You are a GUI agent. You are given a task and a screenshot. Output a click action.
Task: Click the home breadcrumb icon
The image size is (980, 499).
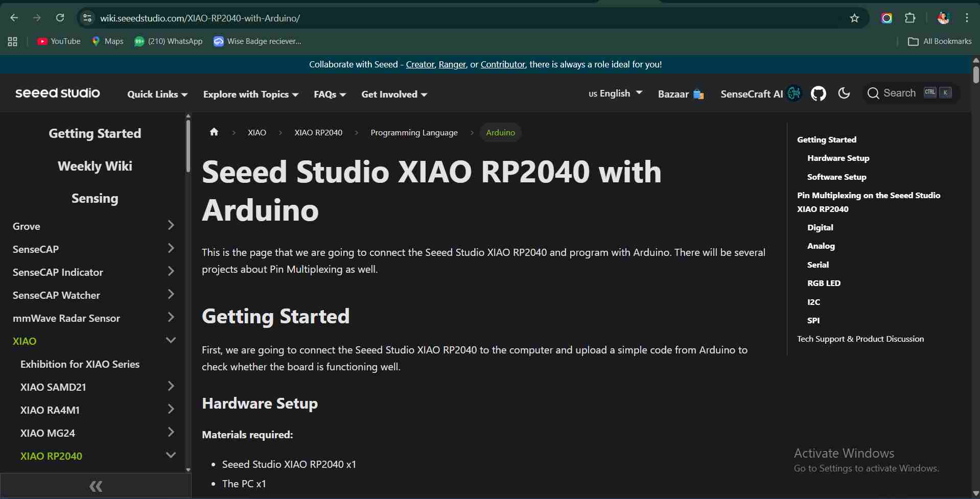(x=214, y=132)
